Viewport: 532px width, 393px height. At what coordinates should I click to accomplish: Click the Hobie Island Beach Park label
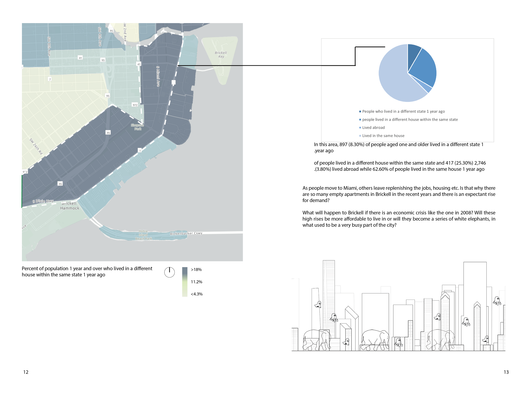143,235
